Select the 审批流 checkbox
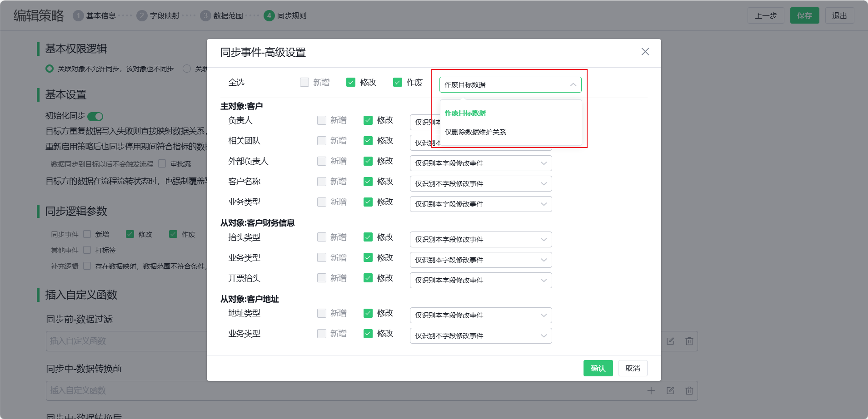Viewport: 868px width, 419px height. (x=162, y=163)
